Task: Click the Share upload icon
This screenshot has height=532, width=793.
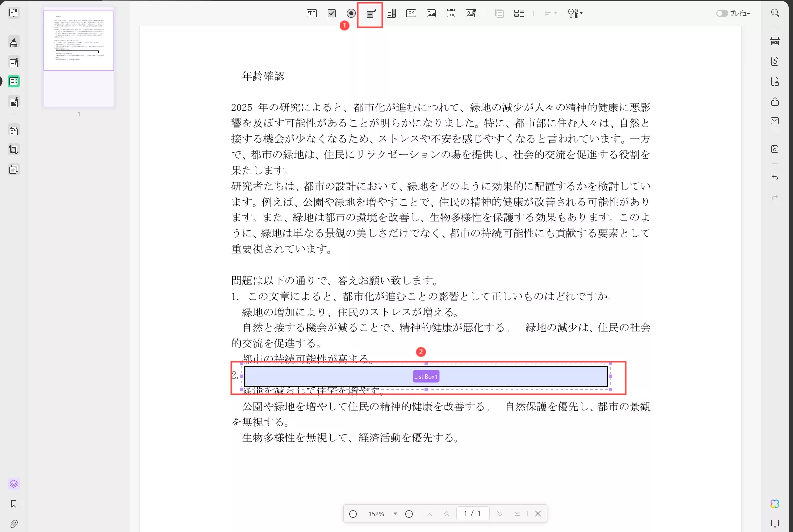Action: pyautogui.click(x=775, y=101)
